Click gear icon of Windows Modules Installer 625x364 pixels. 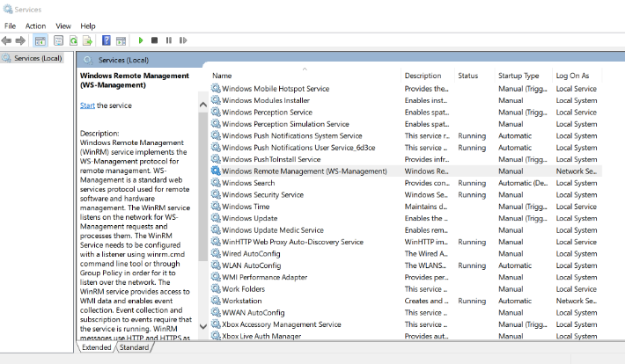coord(216,100)
